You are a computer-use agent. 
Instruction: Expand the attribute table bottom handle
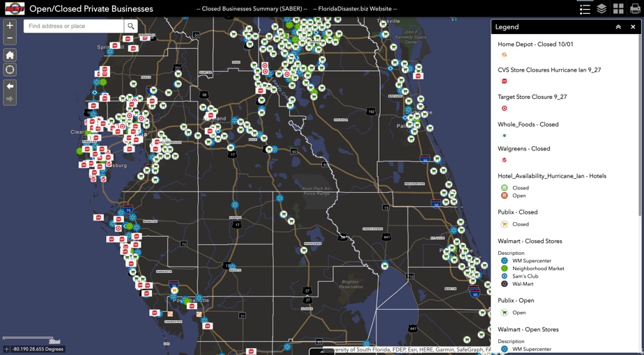[321, 352]
